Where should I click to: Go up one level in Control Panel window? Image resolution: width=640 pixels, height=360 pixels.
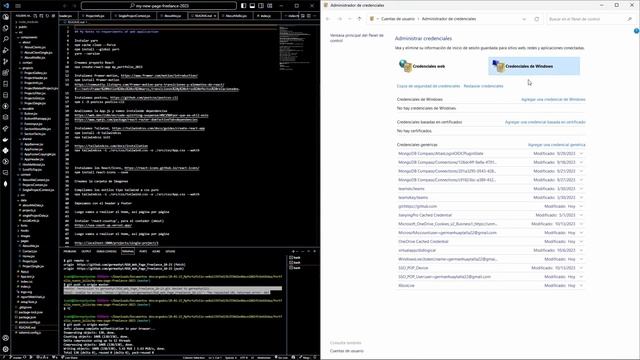click(359, 19)
